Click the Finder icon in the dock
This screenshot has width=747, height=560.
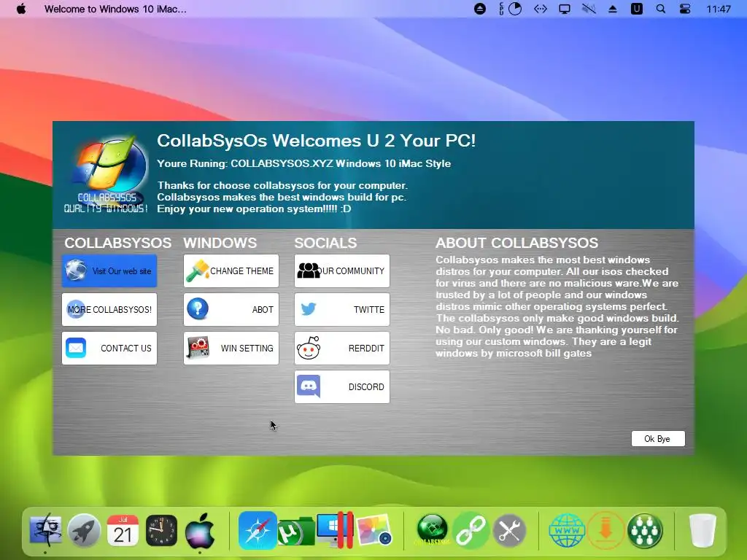(x=45, y=530)
